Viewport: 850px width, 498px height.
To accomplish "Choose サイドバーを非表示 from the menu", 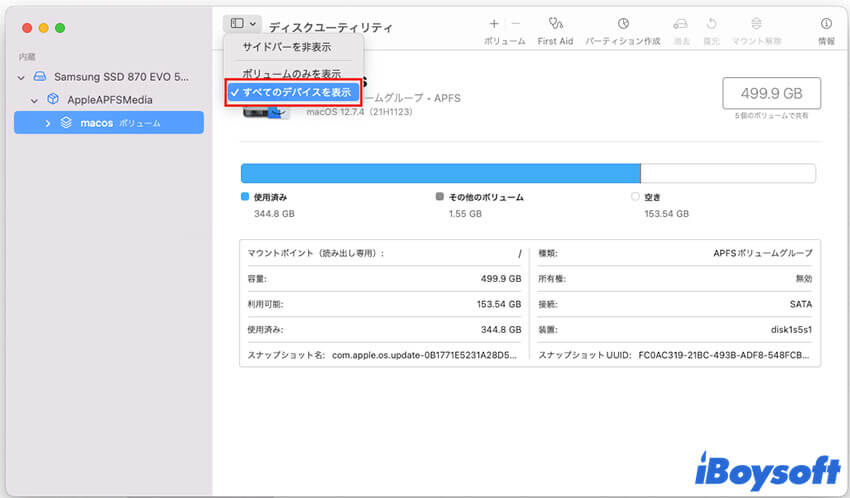I will coord(286,47).
